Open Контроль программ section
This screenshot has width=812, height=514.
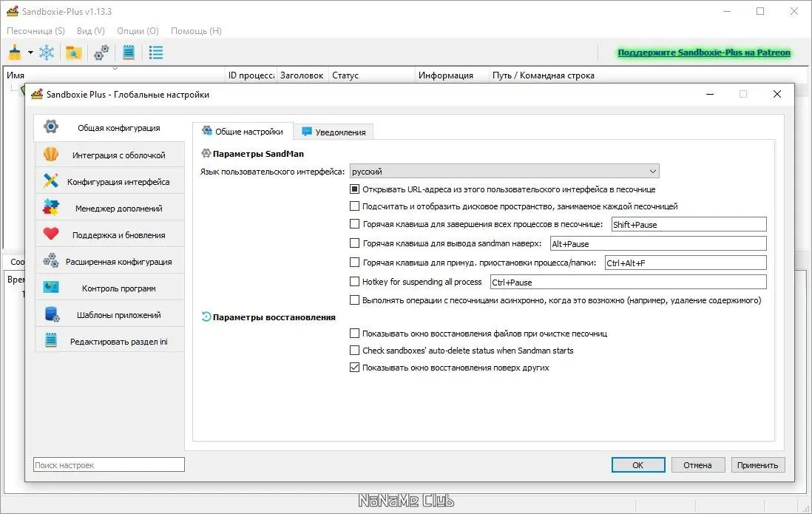point(109,288)
